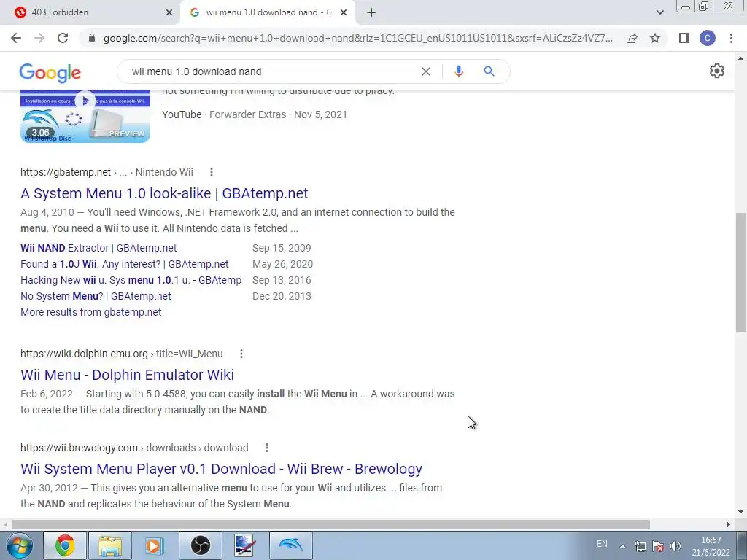Play the YouTube video preview thumbnail
Image resolution: width=747 pixels, height=560 pixels.
[85, 116]
